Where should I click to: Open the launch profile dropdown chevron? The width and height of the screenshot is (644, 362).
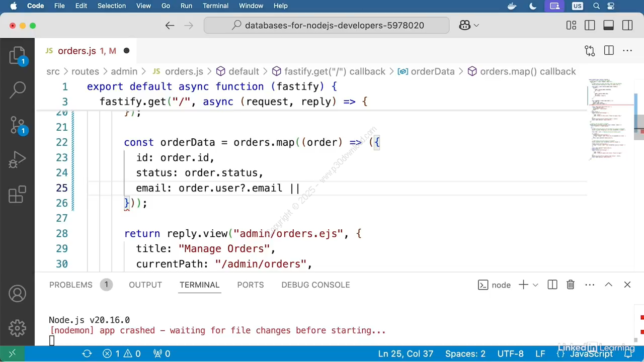coord(535,285)
